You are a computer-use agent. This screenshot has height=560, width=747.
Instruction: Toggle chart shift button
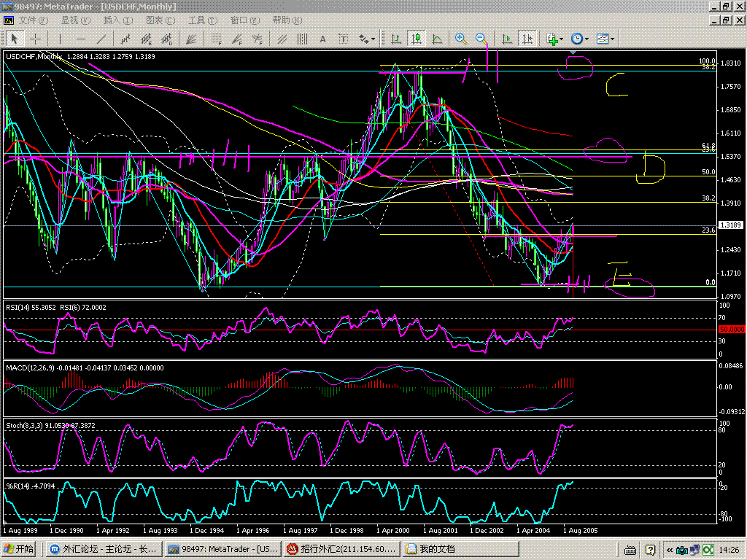pyautogui.click(x=527, y=39)
